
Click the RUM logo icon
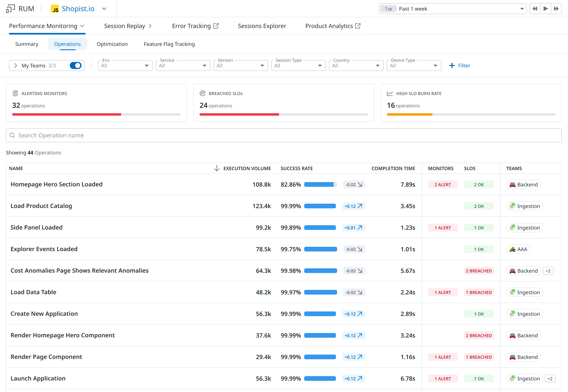tap(10, 9)
